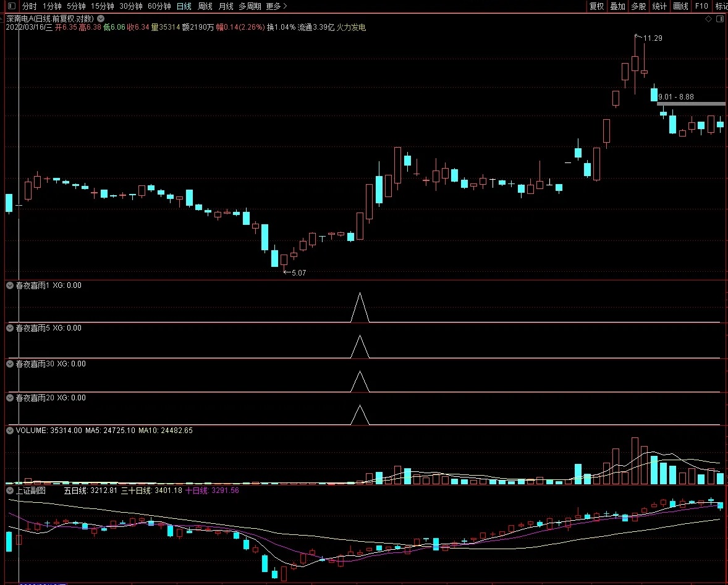Select the 30分钟 period tab
Viewport: 728px width, 585px height.
coord(131,6)
